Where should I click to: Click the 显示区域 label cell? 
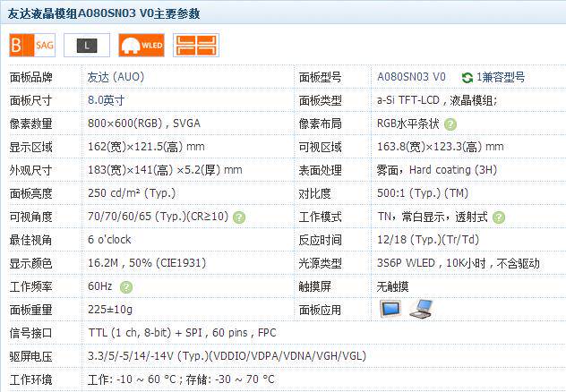[x=31, y=147]
